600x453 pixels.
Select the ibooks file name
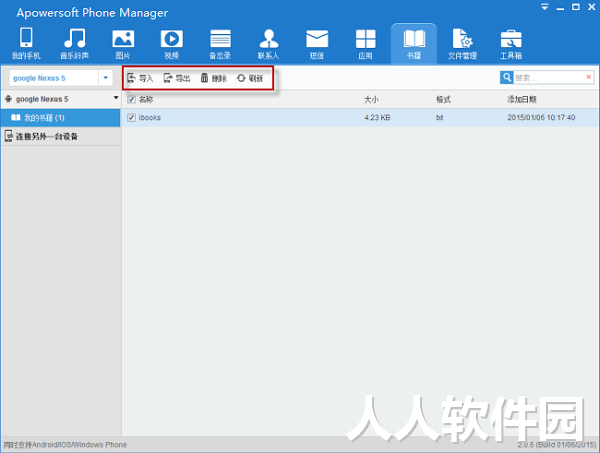coord(150,117)
